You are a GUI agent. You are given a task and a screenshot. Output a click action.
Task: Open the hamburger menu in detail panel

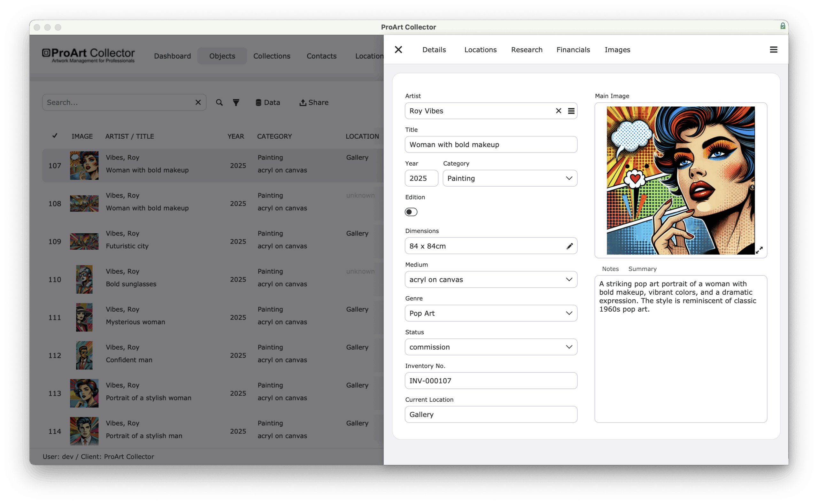[774, 50]
